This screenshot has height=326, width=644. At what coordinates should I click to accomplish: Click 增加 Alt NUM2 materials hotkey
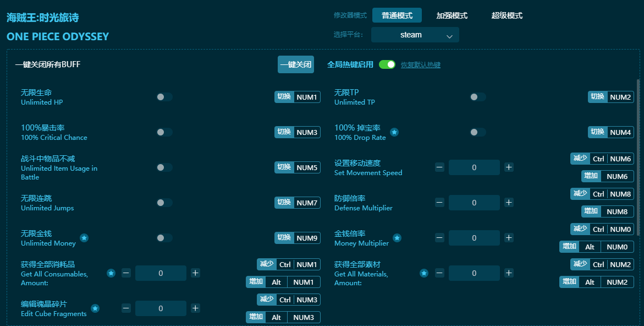point(596,282)
